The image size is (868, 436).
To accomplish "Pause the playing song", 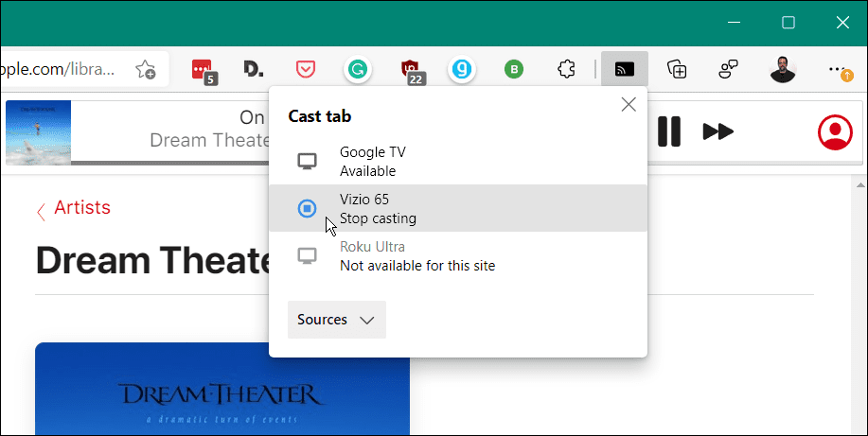I will [668, 131].
